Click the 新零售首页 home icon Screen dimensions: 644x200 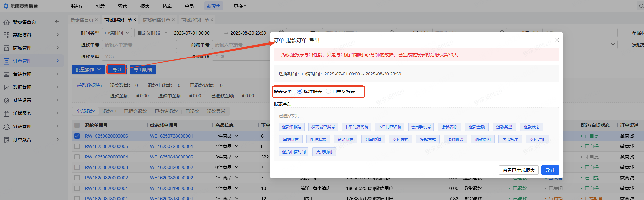tap(7, 22)
